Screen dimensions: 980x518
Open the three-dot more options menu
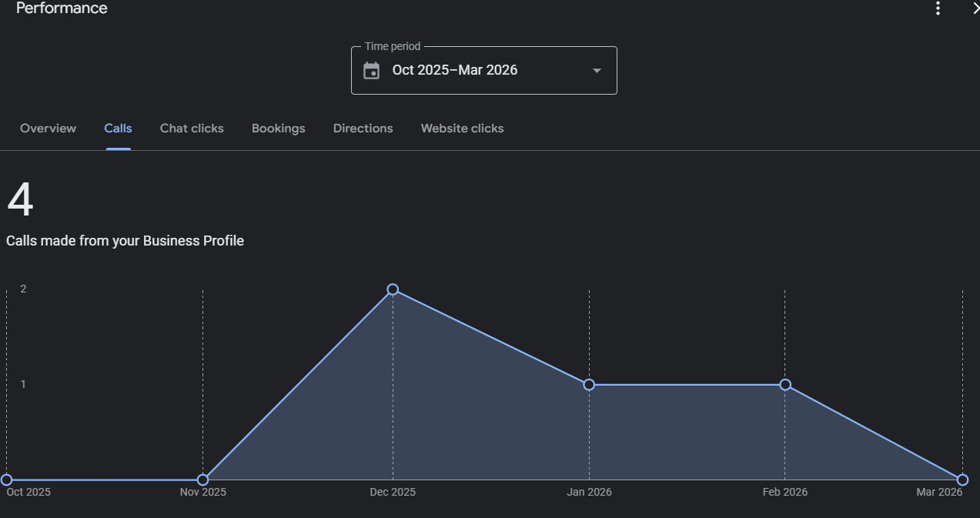(x=938, y=8)
